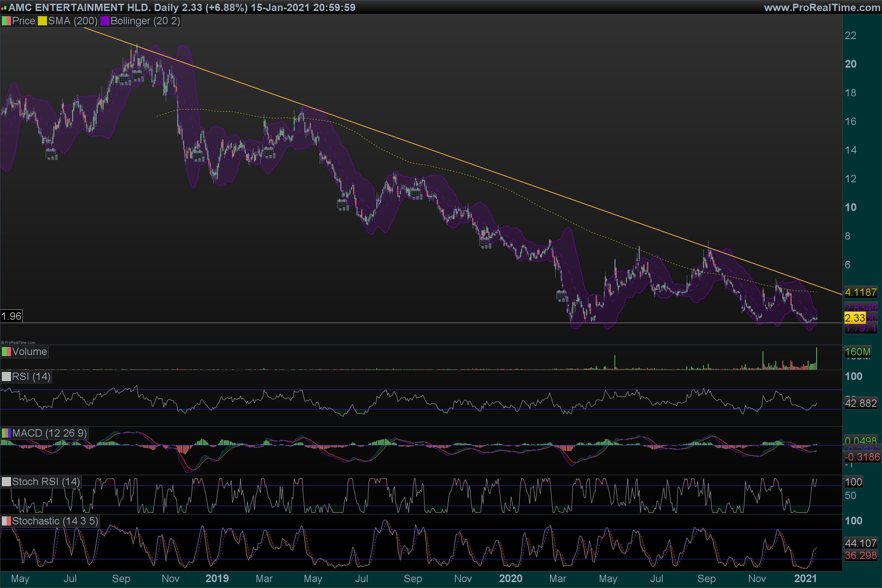Click the event icon around March 2019
Viewport: 882px width, 588px height.
(x=269, y=153)
